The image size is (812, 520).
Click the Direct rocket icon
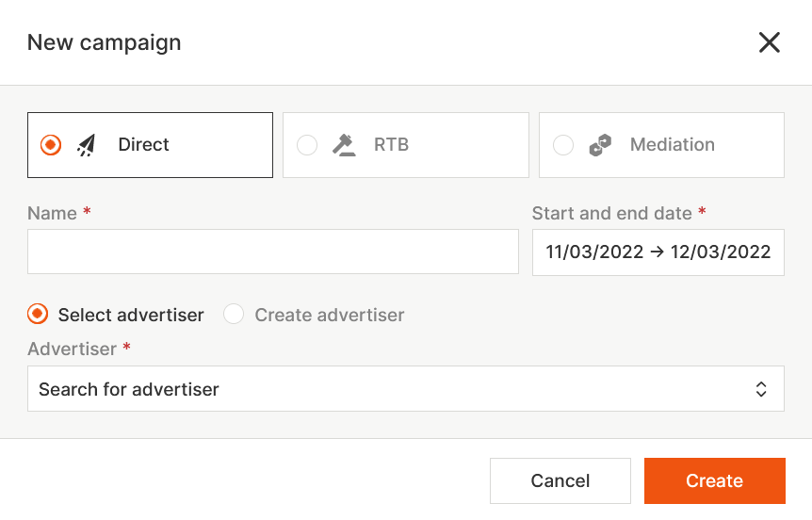coord(87,145)
